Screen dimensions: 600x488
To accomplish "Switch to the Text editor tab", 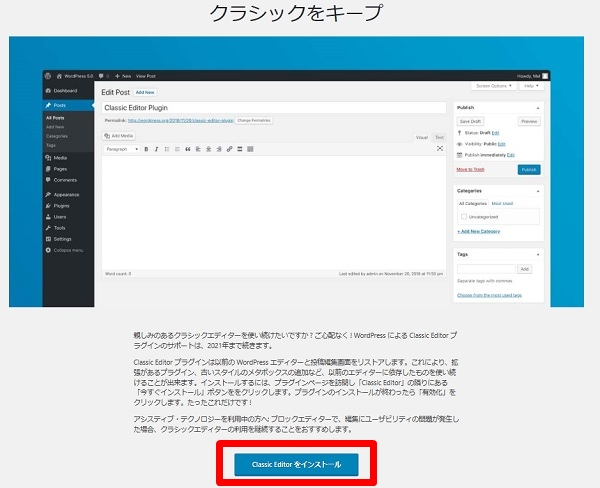I will 439,137.
